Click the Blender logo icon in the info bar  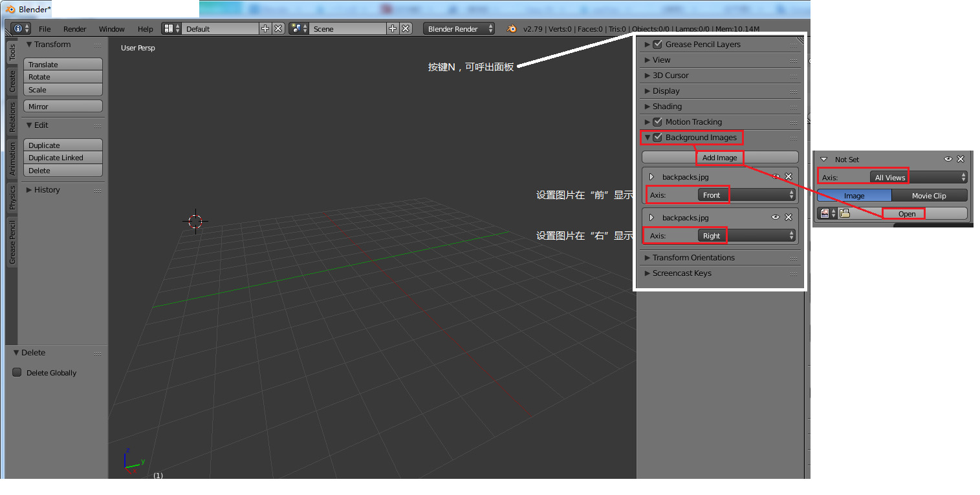(x=511, y=28)
